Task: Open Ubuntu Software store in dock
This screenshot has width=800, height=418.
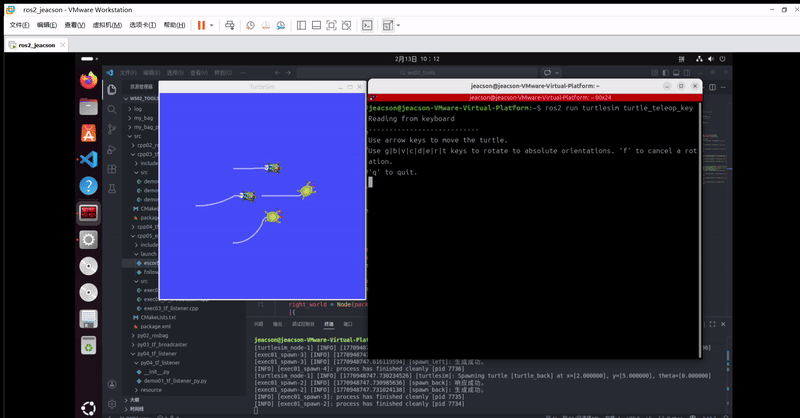Action: [x=88, y=133]
